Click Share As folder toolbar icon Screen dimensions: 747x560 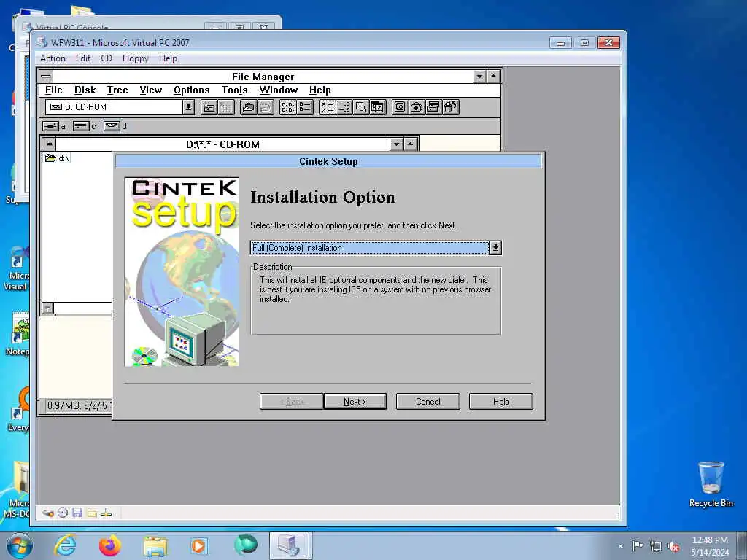248,107
